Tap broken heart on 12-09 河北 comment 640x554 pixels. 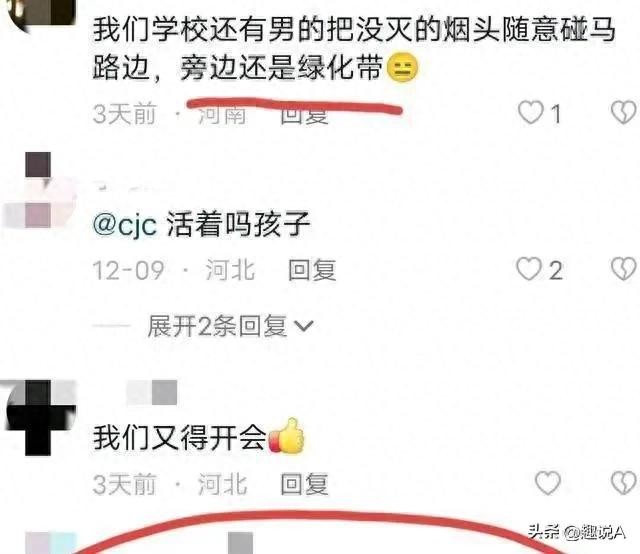click(624, 269)
